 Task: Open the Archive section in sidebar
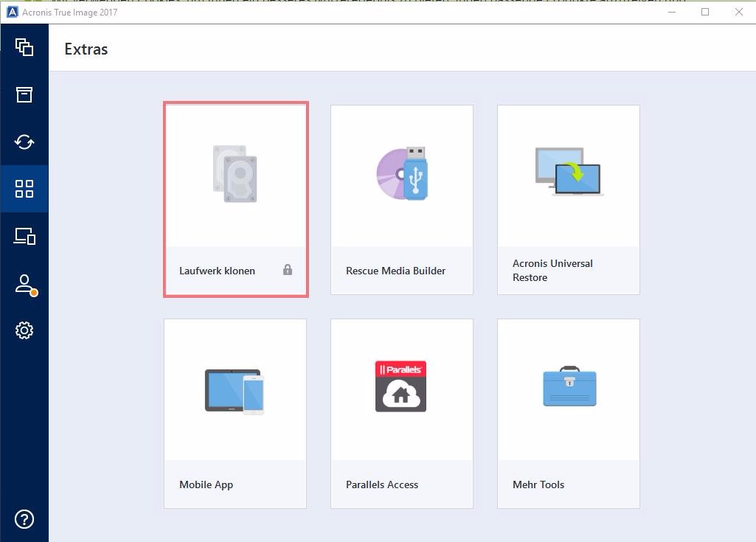pos(24,94)
